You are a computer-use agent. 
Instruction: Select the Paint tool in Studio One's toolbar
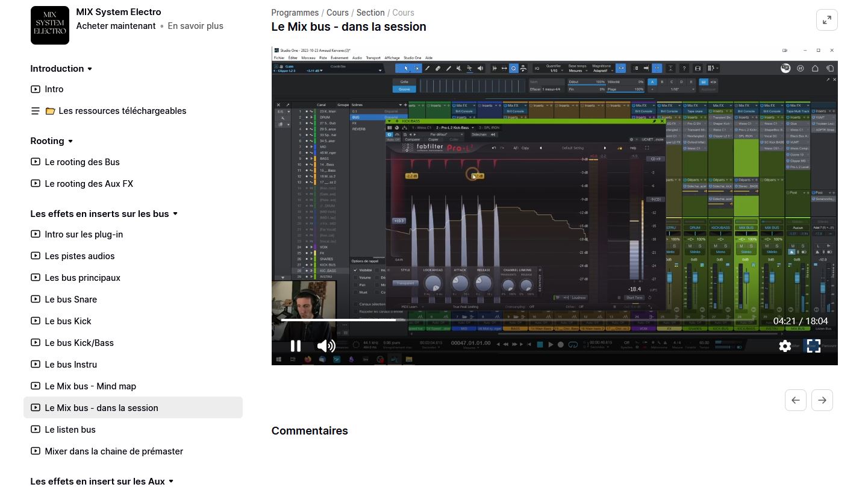click(x=428, y=68)
